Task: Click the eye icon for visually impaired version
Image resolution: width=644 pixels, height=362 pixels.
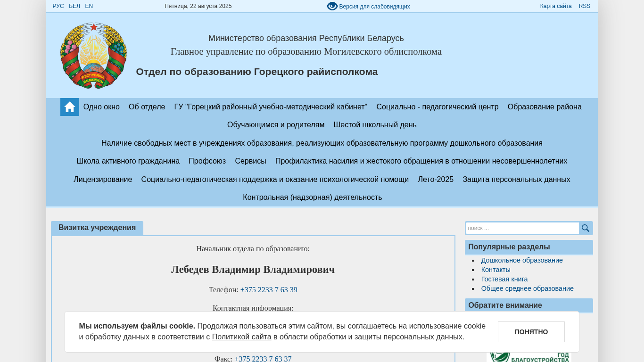Action: point(332,6)
